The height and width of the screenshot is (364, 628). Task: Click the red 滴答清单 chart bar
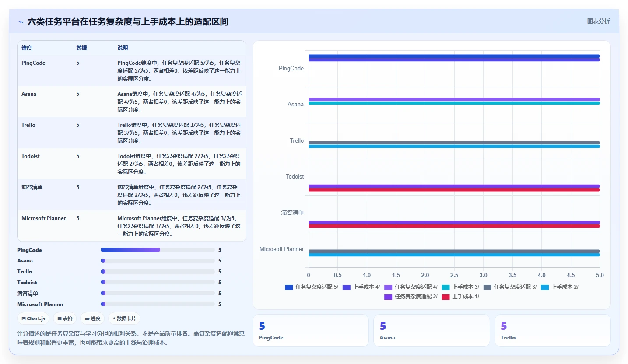point(454,226)
